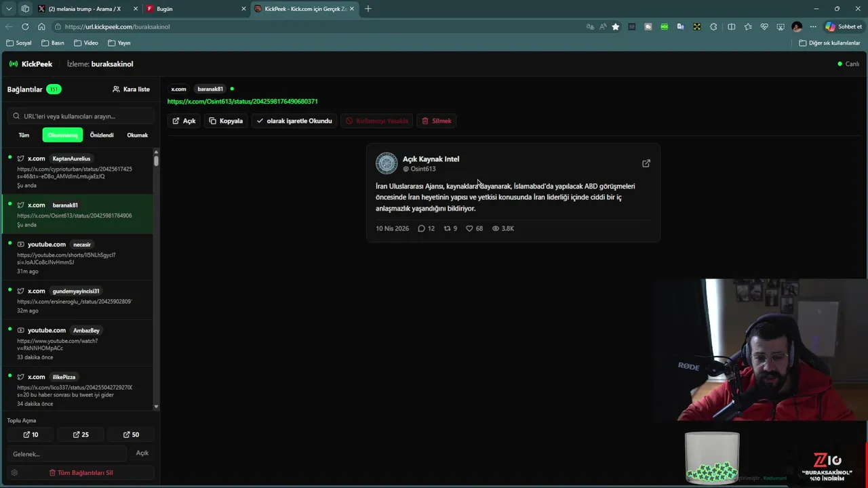
Task: Open browser workspaces icon
Action: 25,9
